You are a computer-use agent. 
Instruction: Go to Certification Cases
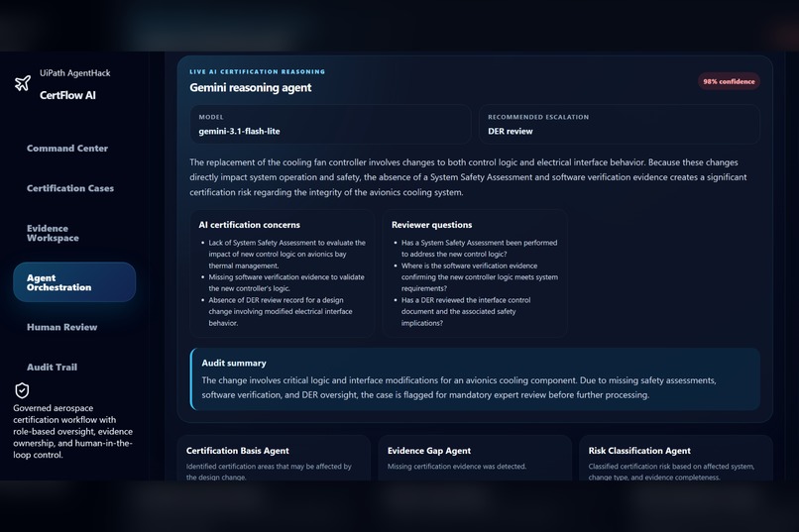point(70,188)
